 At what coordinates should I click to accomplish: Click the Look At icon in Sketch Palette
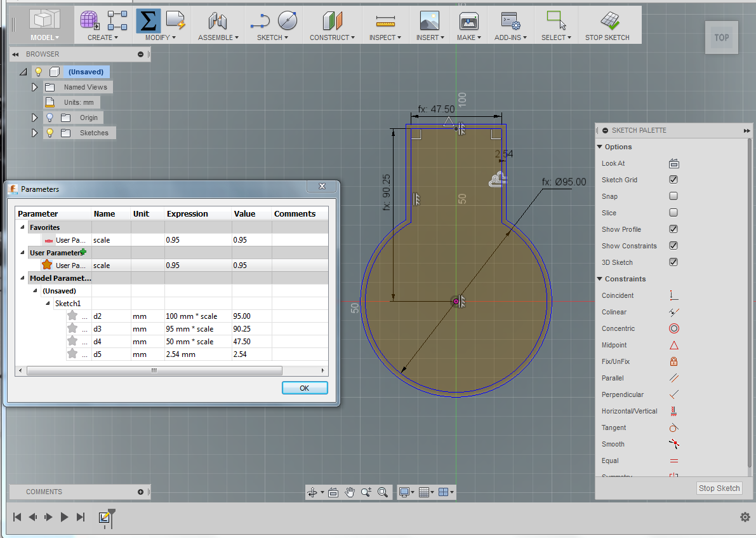[673, 163]
